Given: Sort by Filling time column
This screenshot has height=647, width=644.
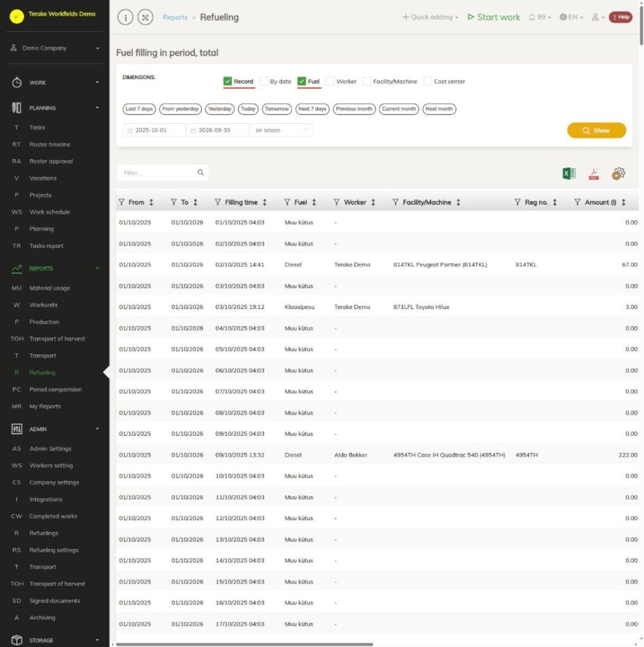Looking at the screenshot, I should tap(265, 202).
